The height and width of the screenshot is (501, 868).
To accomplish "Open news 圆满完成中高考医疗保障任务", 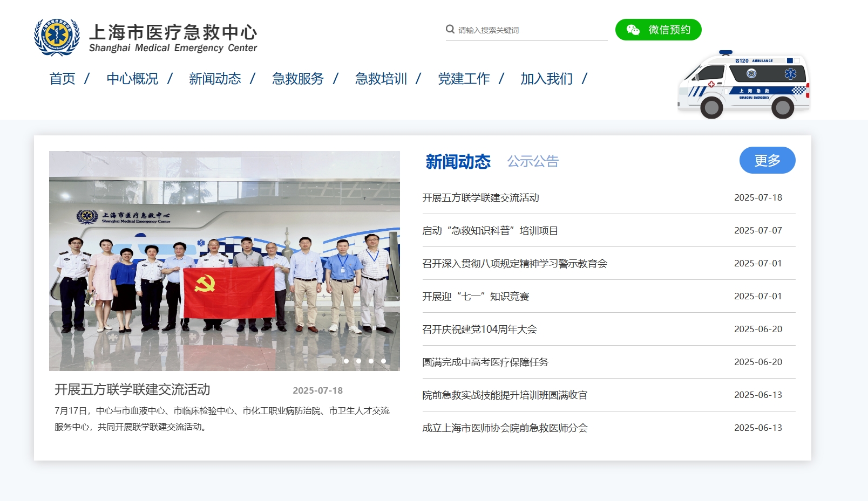I will [485, 362].
